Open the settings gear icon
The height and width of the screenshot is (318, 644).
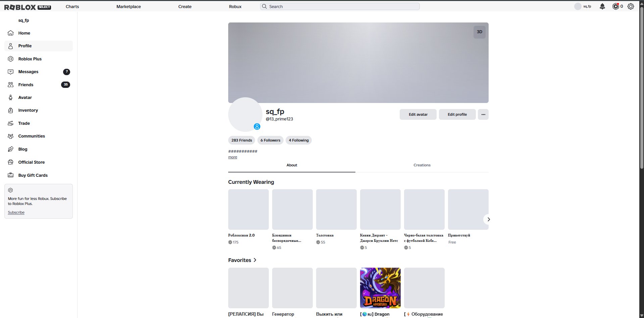[x=631, y=6]
